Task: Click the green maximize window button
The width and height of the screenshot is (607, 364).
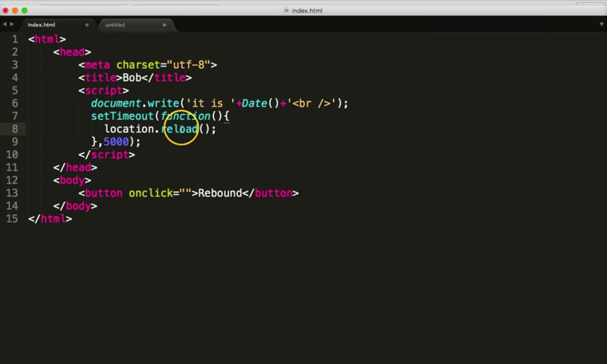Action: point(24,11)
